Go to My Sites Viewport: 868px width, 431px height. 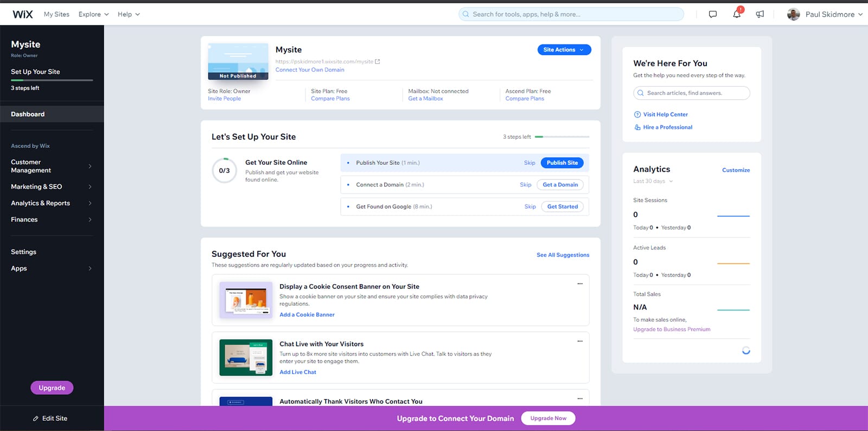pos(56,14)
